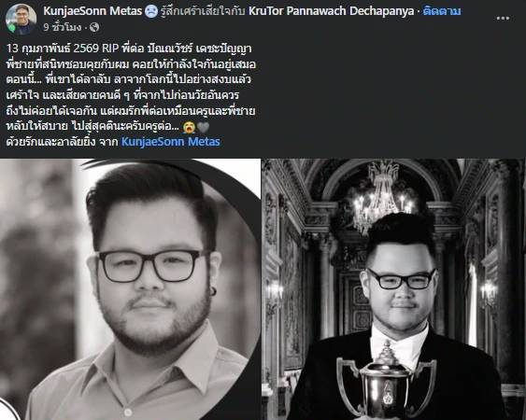Click the 9 ชั่วโมง timestamp
The height and width of the screenshot is (420, 526).
[63, 27]
